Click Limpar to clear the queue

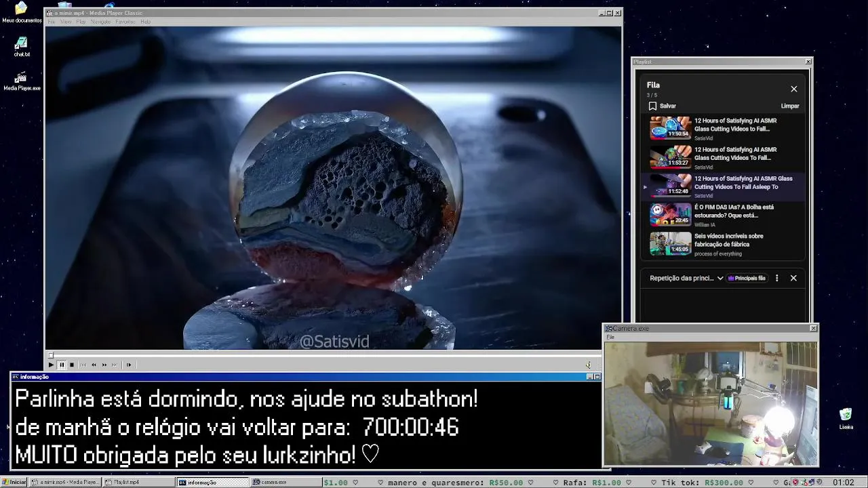click(x=790, y=106)
